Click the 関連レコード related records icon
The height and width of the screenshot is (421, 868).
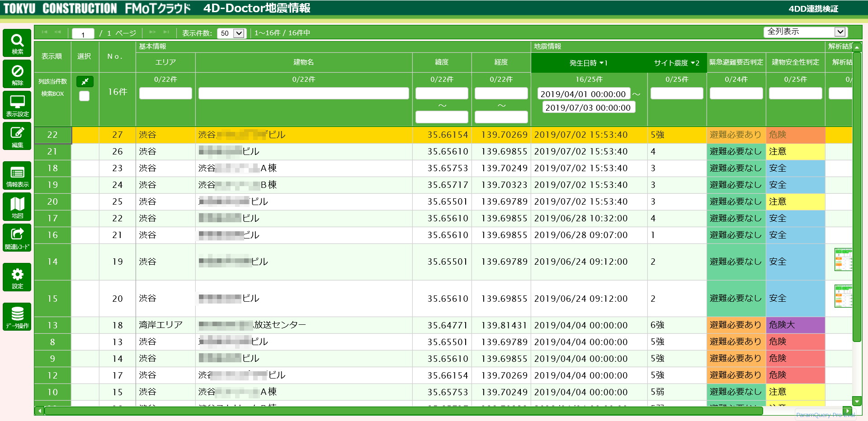pyautogui.click(x=17, y=238)
